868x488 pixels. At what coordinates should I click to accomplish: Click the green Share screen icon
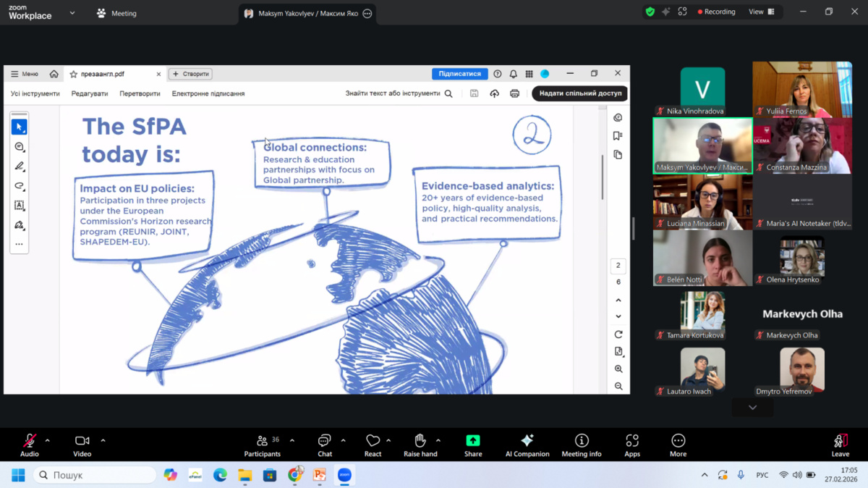473,440
